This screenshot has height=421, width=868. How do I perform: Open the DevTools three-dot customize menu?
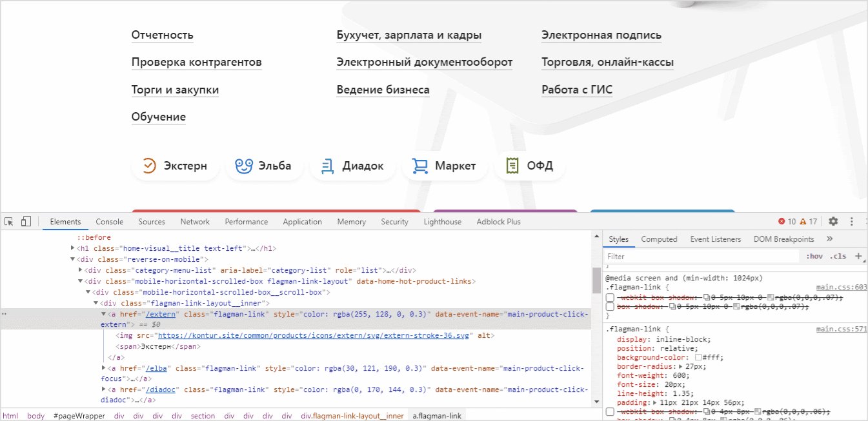pyautogui.click(x=852, y=221)
